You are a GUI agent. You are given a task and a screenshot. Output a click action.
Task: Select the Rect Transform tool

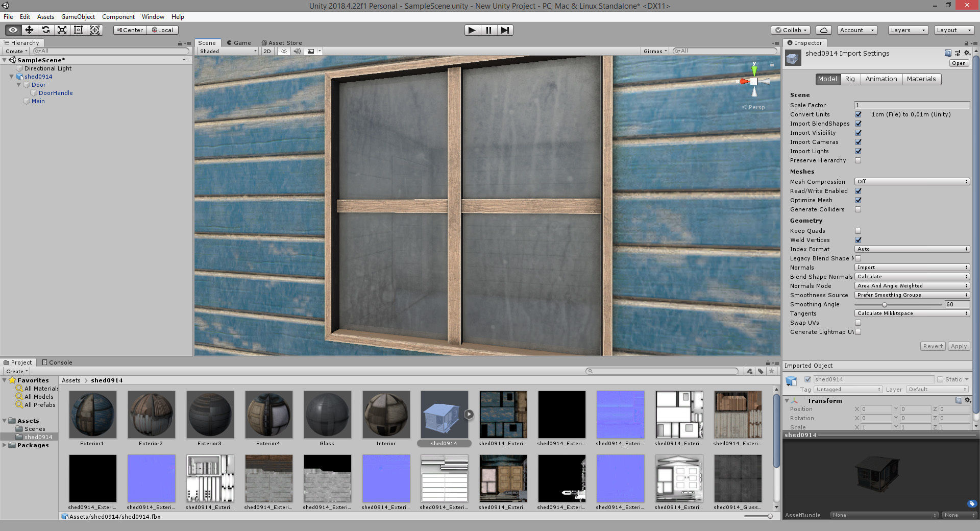tap(78, 30)
